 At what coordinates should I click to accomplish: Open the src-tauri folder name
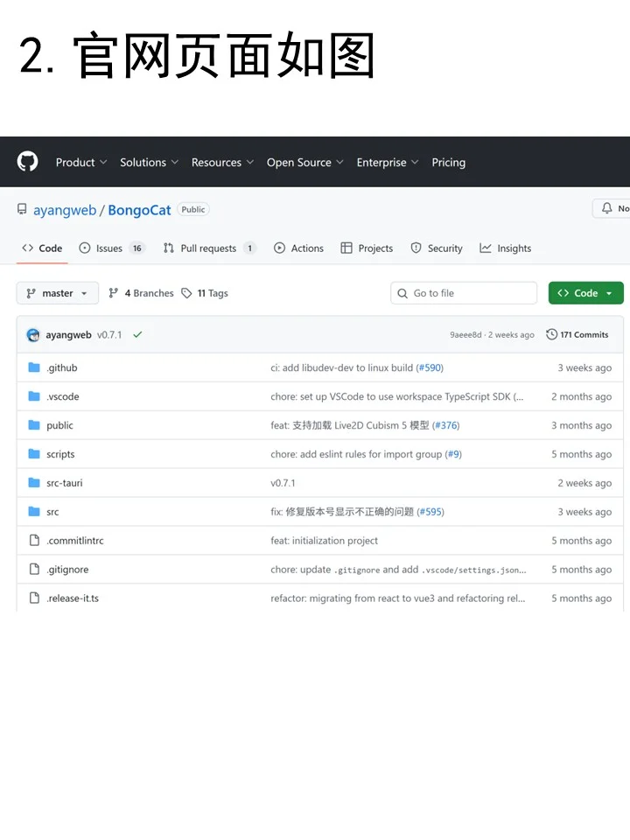click(64, 483)
